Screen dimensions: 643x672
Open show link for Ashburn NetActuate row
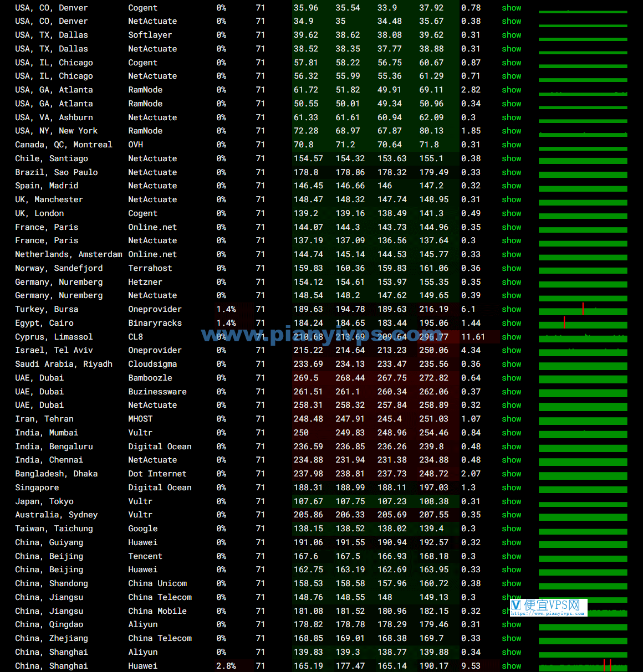pyautogui.click(x=511, y=117)
